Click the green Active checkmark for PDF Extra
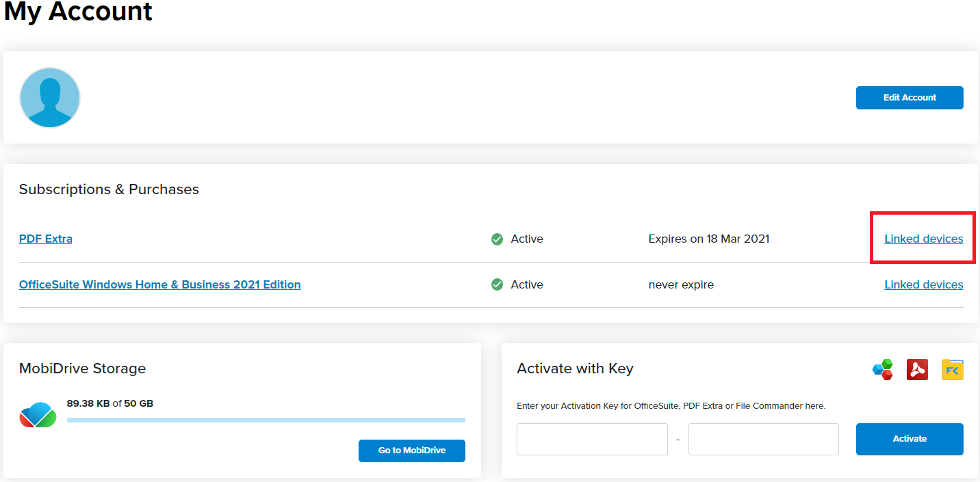 click(498, 239)
